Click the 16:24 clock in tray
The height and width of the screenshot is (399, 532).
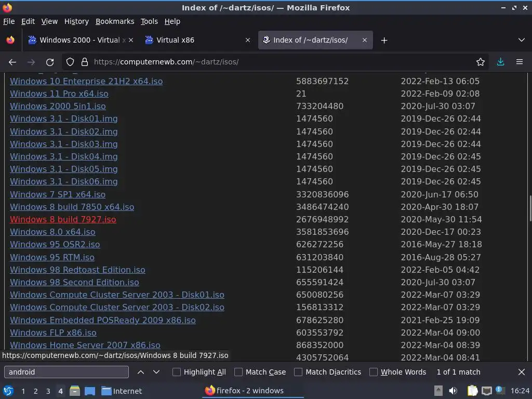(520, 391)
